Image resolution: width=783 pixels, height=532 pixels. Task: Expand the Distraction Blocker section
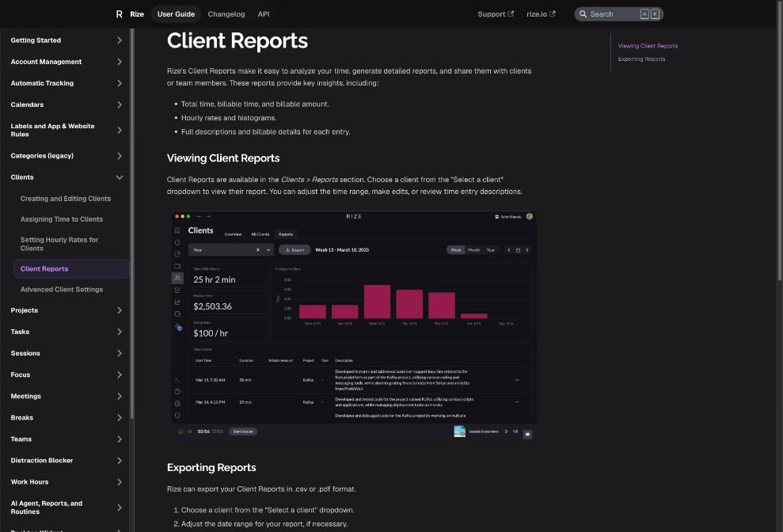coord(67,461)
